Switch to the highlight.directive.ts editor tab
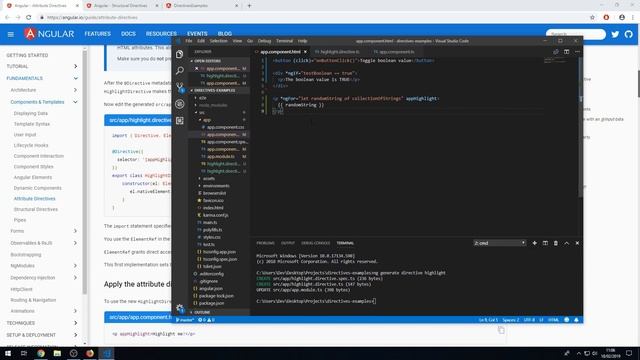640x360 pixels. point(340,52)
